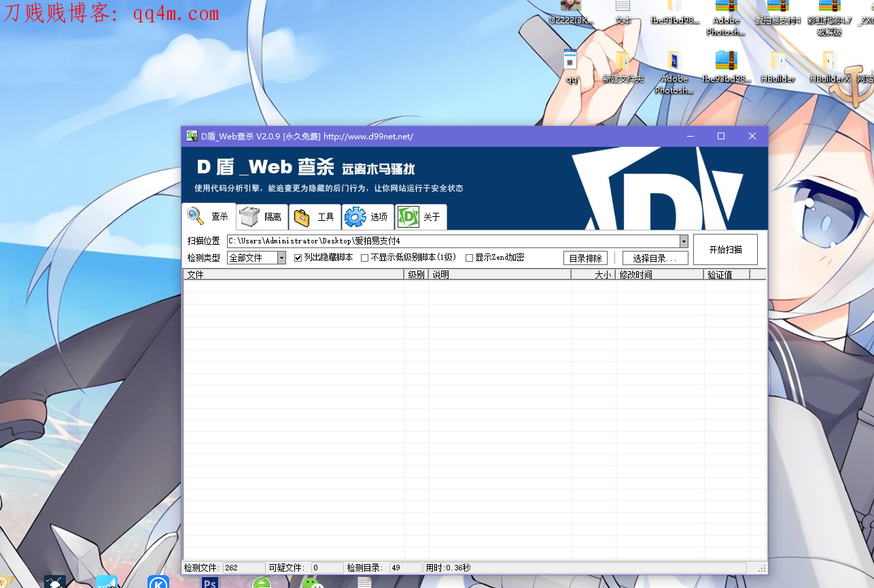Viewport: 874px width, 588px height.
Task: Start scanning with 开始扫描 button
Action: coord(725,249)
